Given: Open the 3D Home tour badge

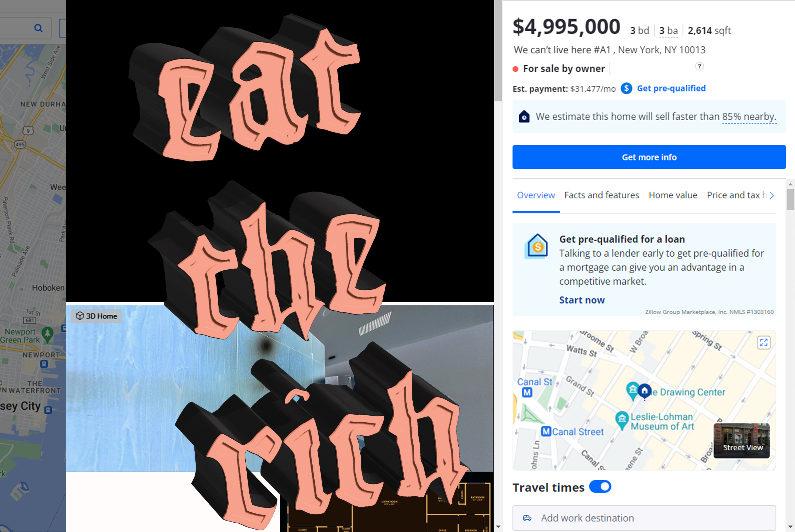Looking at the screenshot, I should point(96,316).
